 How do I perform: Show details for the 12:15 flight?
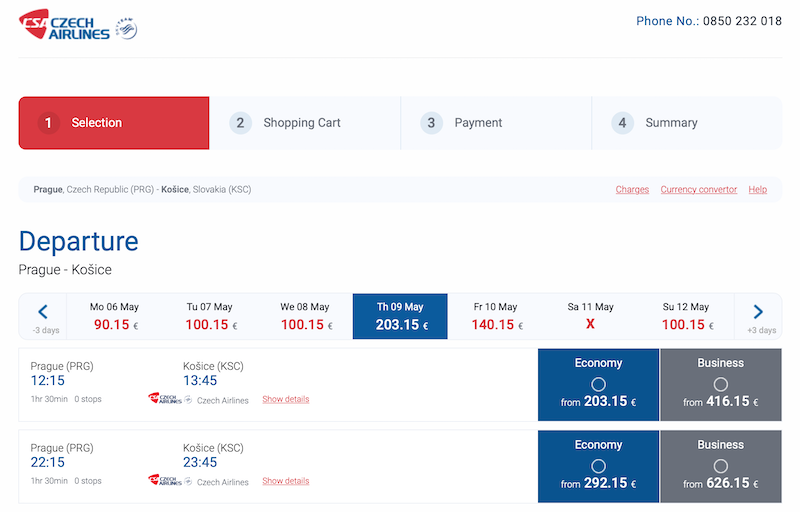point(286,399)
